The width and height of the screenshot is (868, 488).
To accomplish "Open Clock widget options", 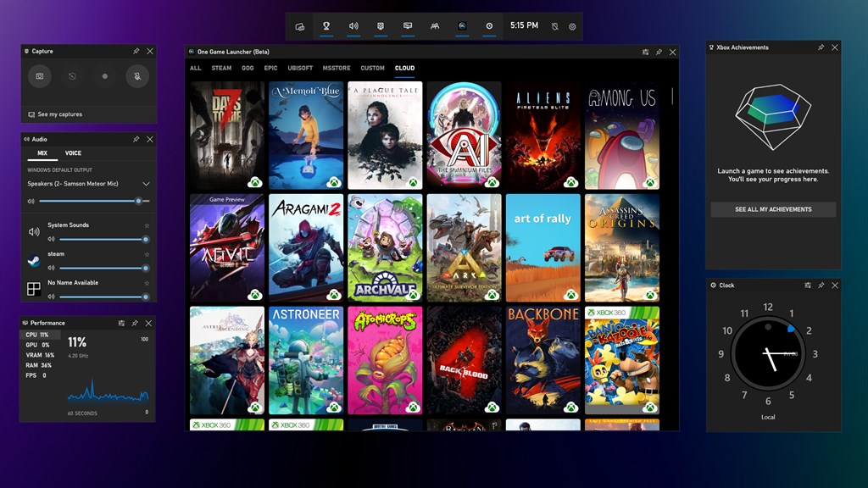I will [808, 286].
